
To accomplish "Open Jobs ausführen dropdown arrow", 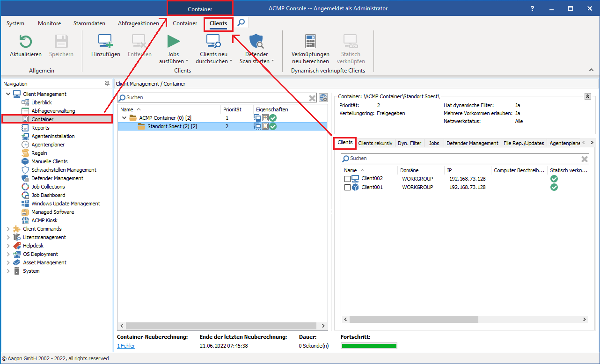I will tap(187, 61).
